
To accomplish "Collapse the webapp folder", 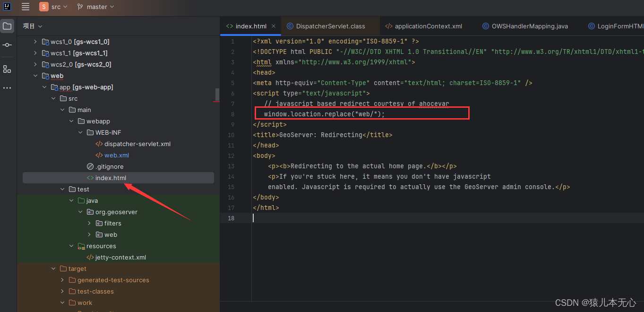I will pos(71,121).
